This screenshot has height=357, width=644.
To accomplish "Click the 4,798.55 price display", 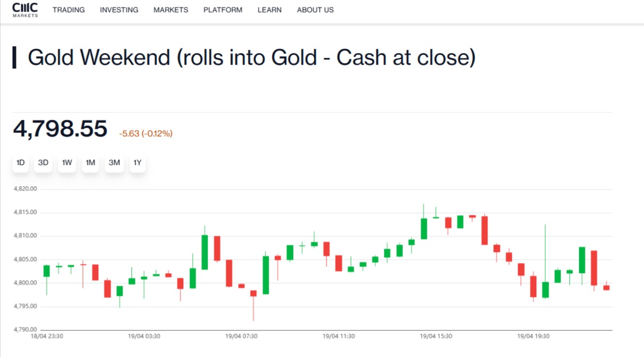I will (60, 128).
